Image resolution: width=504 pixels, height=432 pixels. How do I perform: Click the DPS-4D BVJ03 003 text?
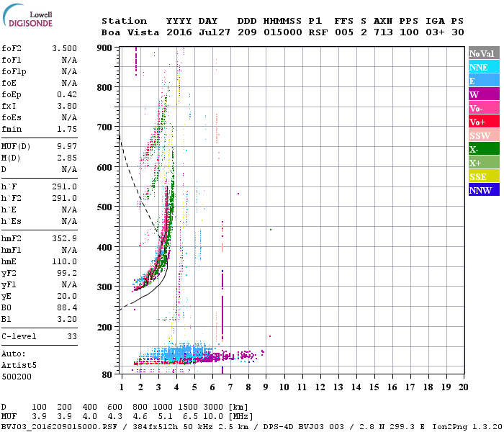coord(303,427)
